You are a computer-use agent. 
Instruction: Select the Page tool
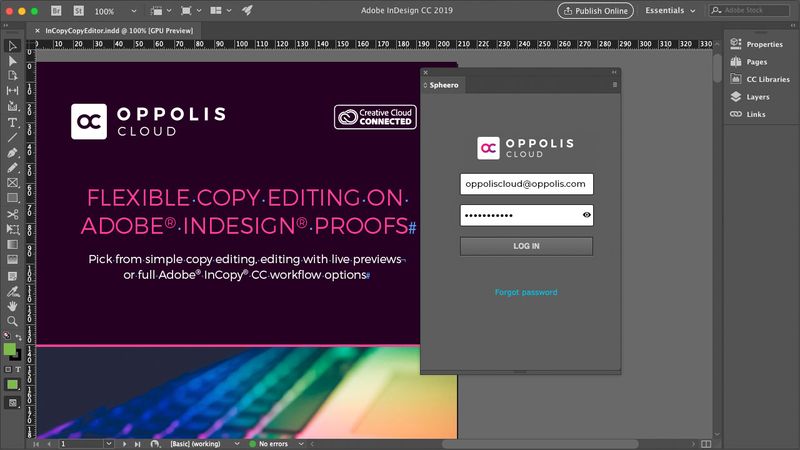click(x=12, y=76)
